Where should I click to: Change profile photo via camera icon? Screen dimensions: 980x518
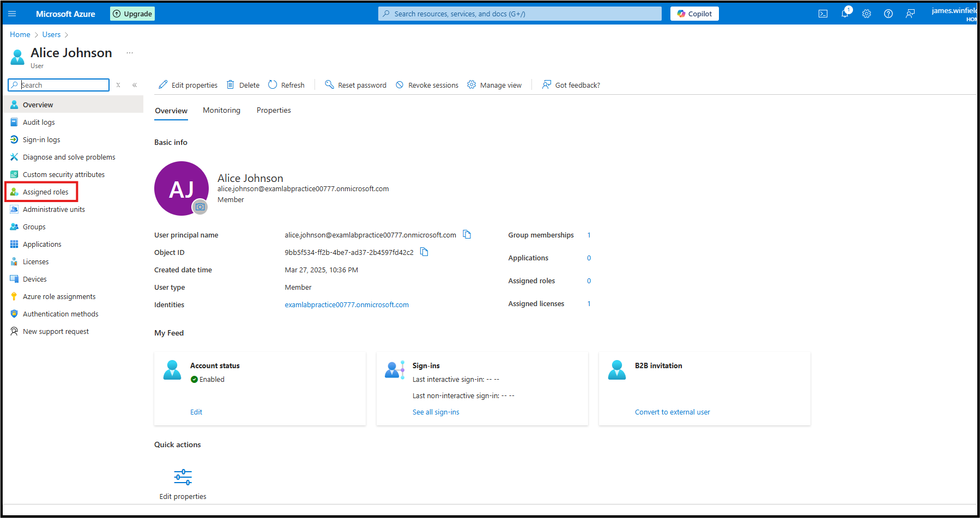pos(200,207)
